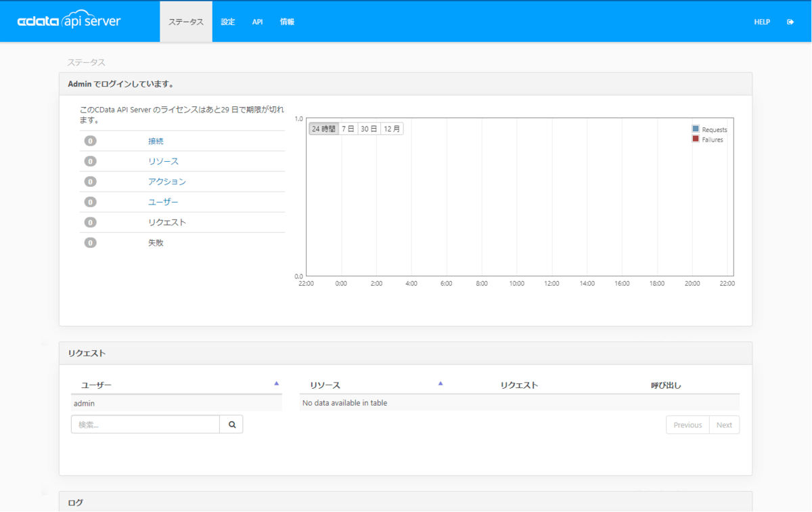Open the アクション link
The height and width of the screenshot is (512, 812).
click(x=166, y=182)
